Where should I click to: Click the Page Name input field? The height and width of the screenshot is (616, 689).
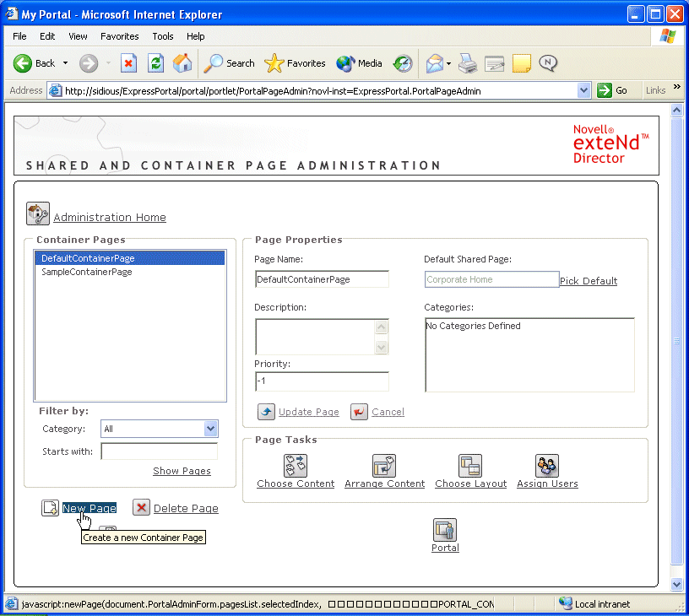[x=322, y=279]
